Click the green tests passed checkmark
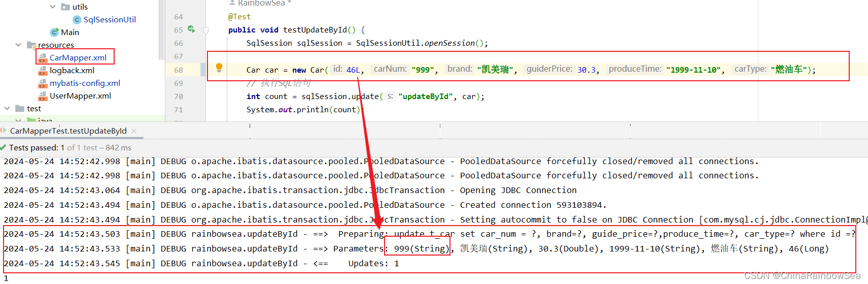The width and height of the screenshot is (868, 284). click(4, 147)
